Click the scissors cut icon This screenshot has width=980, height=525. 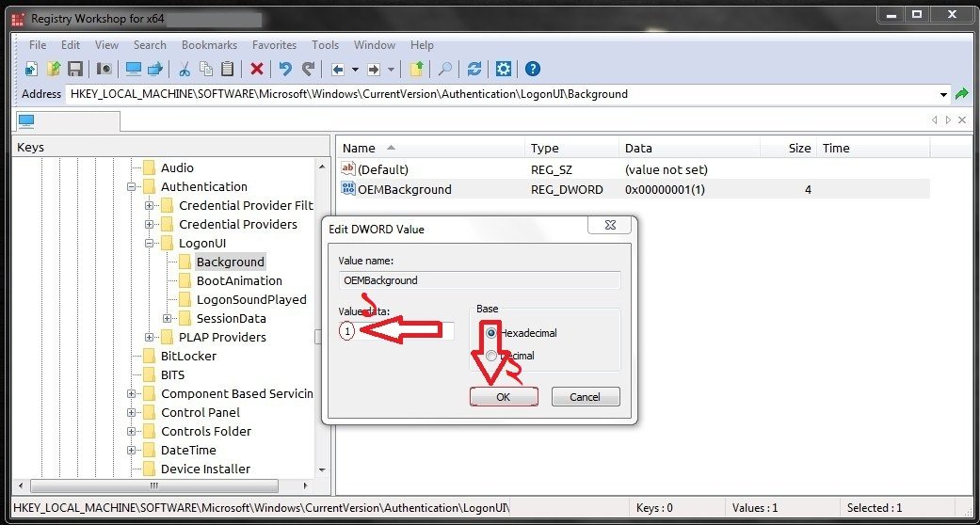point(185,69)
